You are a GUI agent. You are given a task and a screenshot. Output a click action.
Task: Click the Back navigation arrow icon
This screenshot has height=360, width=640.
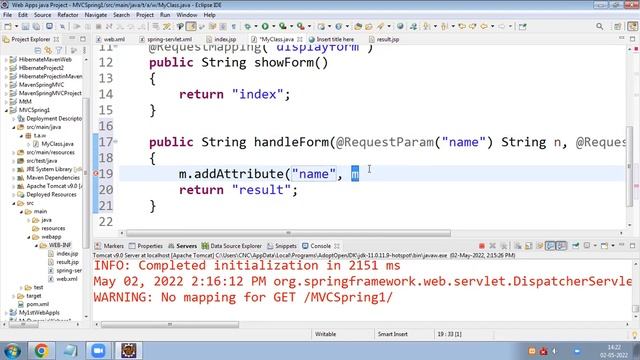click(x=484, y=27)
